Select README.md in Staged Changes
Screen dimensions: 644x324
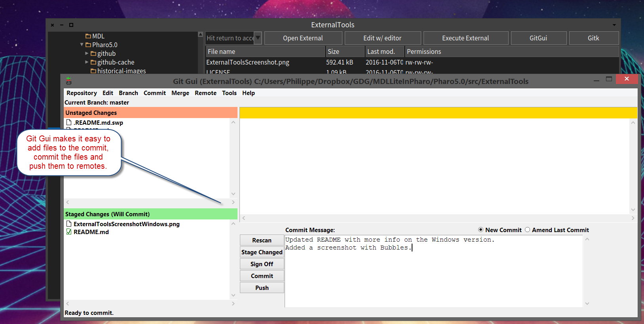(91, 232)
